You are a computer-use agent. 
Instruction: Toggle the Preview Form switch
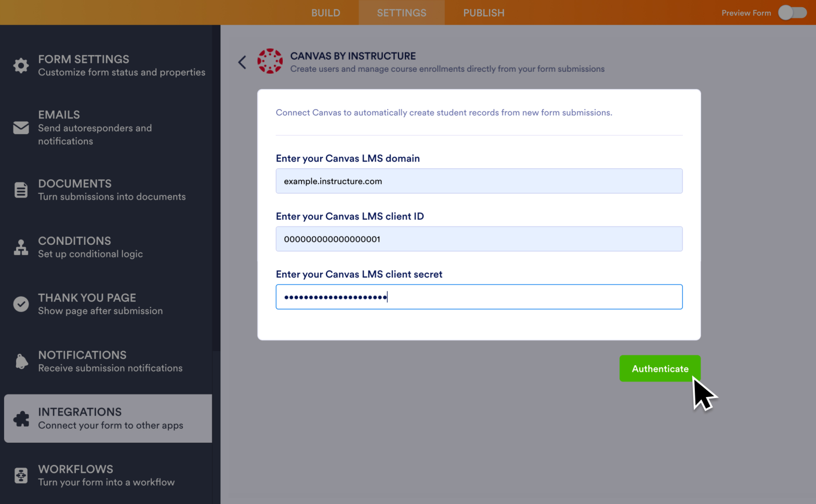point(792,12)
